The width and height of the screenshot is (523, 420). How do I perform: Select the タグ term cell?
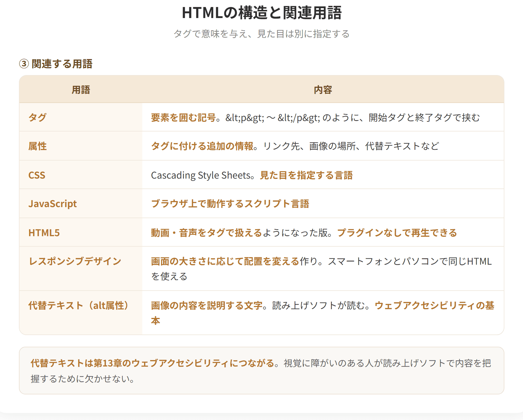81,117
